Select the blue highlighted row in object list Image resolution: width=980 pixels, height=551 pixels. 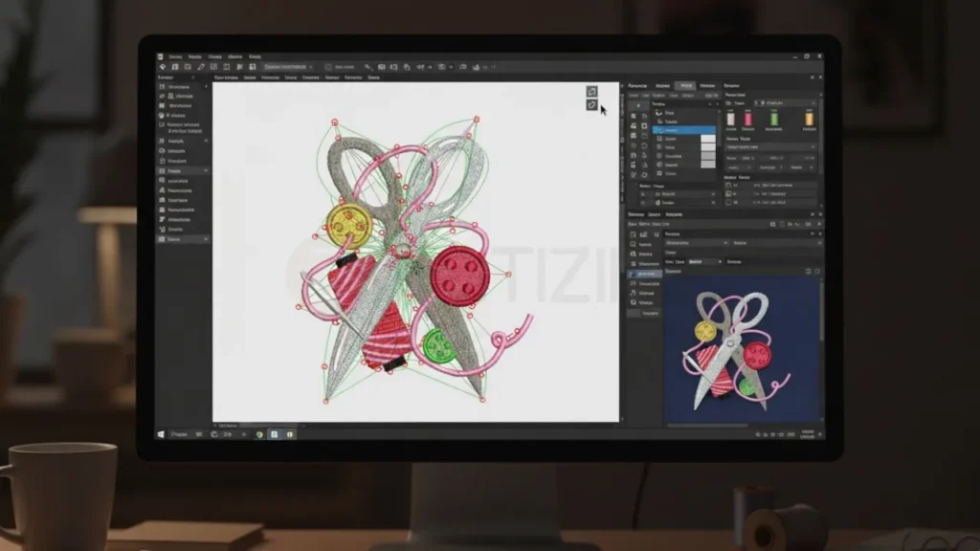pyautogui.click(x=683, y=130)
